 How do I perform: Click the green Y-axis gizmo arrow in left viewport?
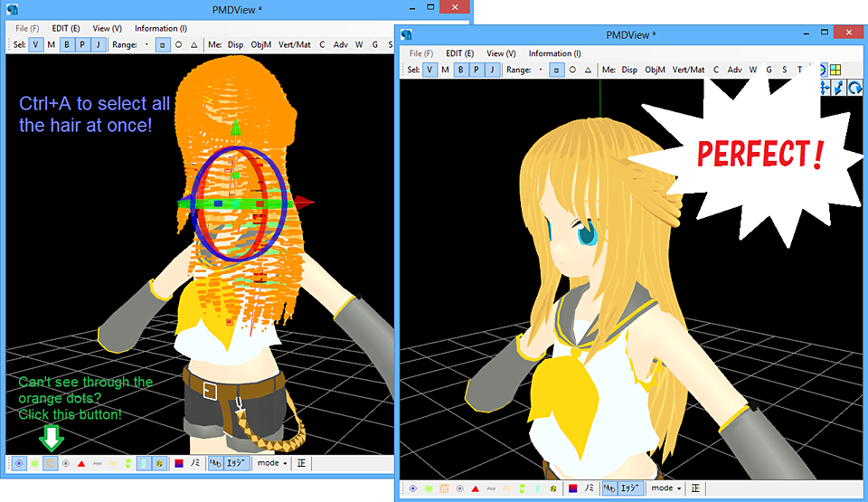pos(236,127)
